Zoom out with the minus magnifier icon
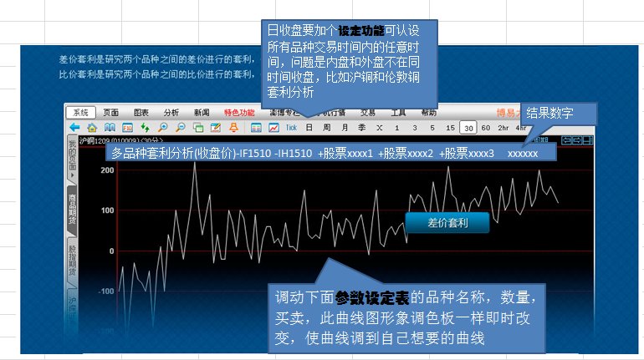This screenshot has height=360, width=644. tap(181, 128)
